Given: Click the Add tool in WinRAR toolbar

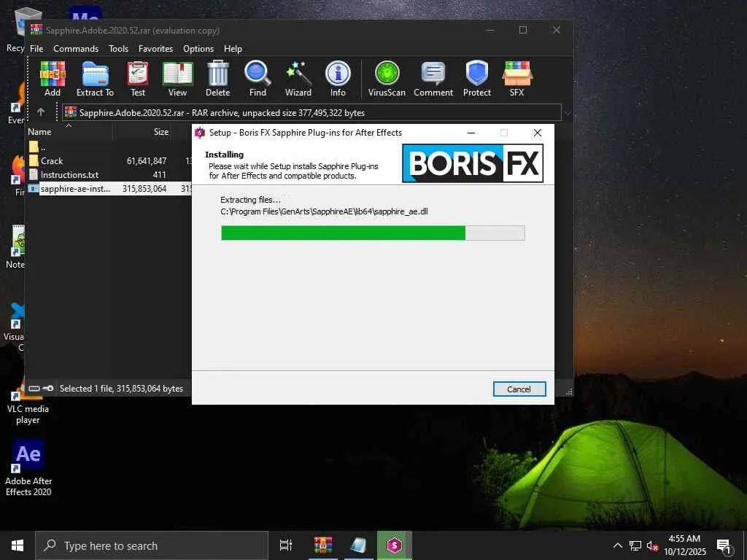Looking at the screenshot, I should click(x=53, y=79).
